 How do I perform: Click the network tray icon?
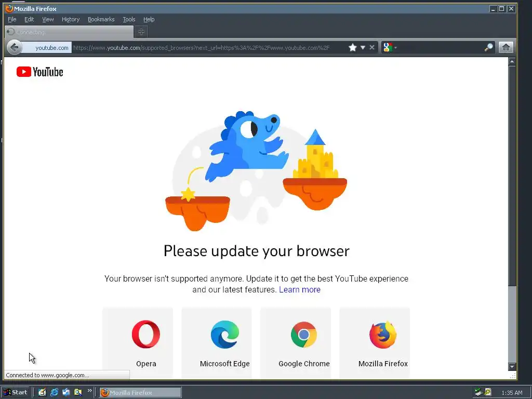click(x=478, y=392)
